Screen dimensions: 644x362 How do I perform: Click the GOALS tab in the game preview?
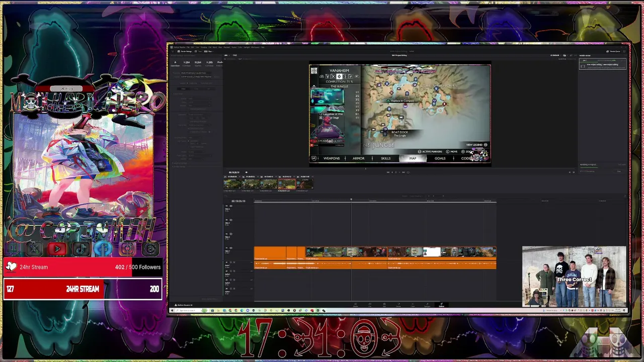(440, 158)
